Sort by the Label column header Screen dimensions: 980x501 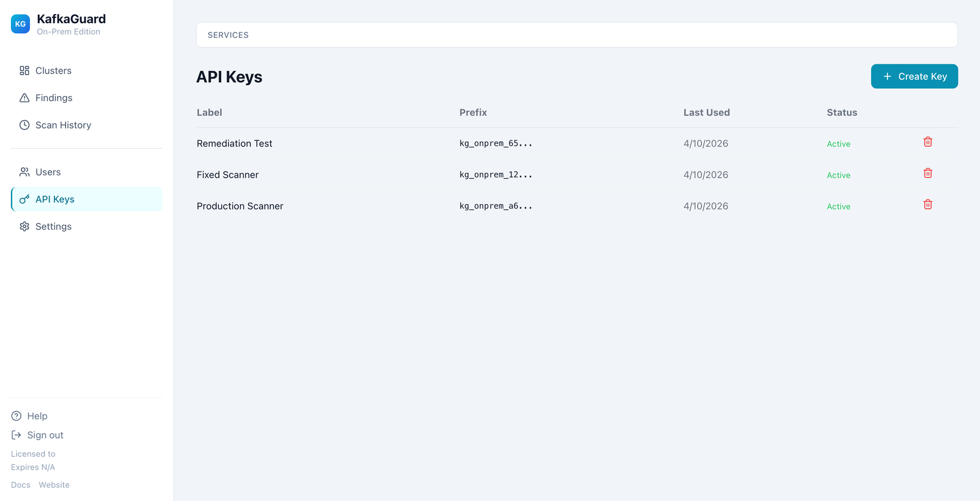click(209, 113)
